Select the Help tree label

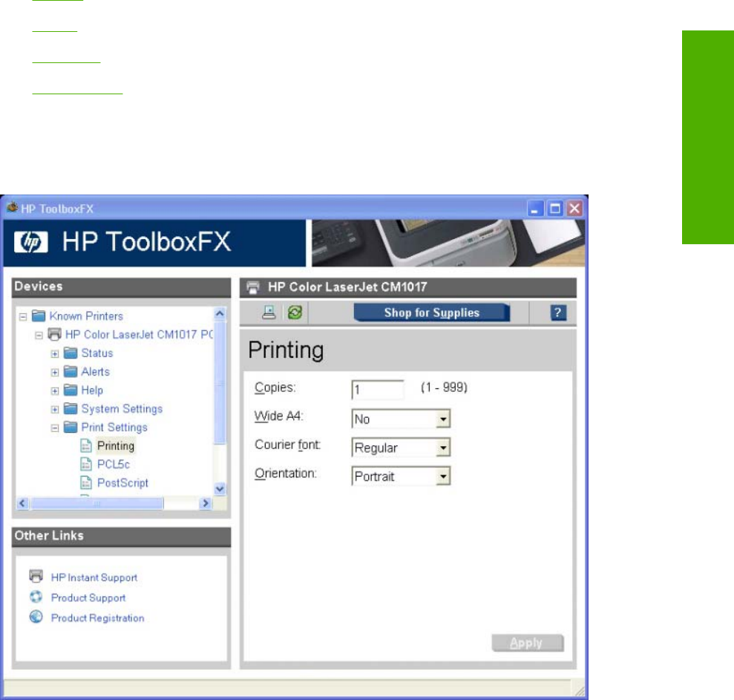[x=92, y=390]
